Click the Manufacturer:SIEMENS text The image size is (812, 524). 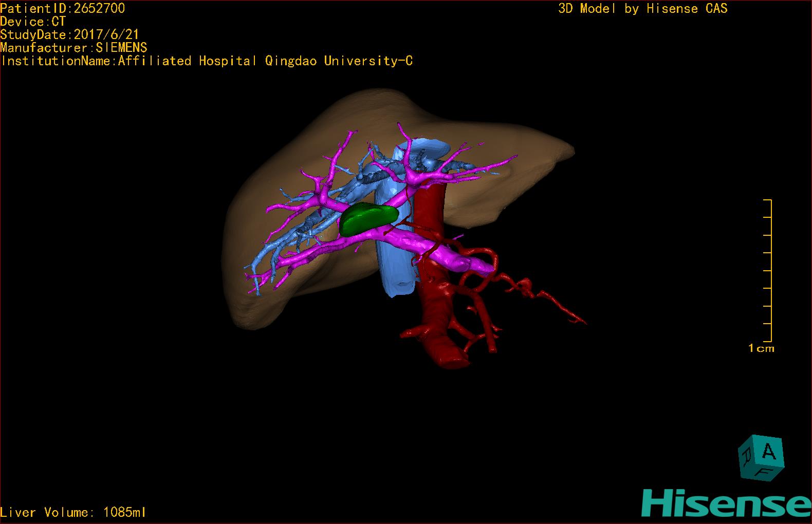tap(73, 48)
